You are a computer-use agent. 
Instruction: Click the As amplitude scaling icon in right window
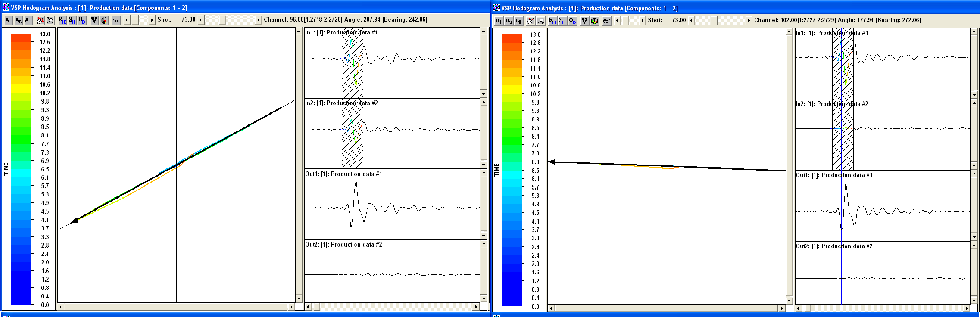click(509, 21)
